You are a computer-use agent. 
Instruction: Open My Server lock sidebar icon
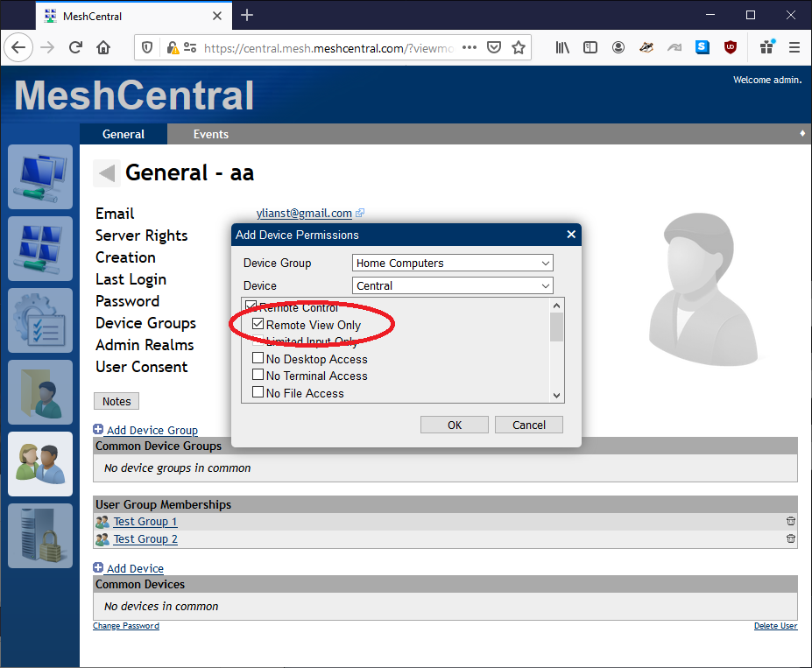point(40,536)
